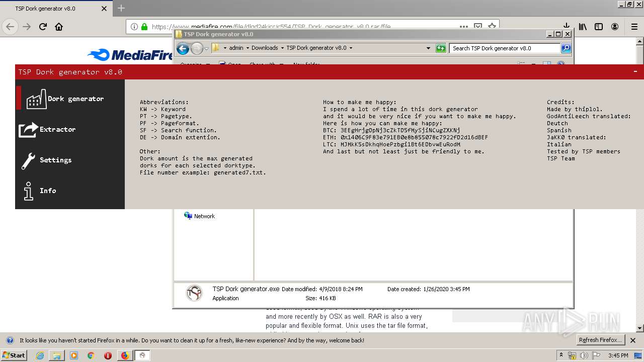Dismiss the Firefox refresh notification bar
Image resolution: width=644 pixels, height=362 pixels.
(x=633, y=340)
